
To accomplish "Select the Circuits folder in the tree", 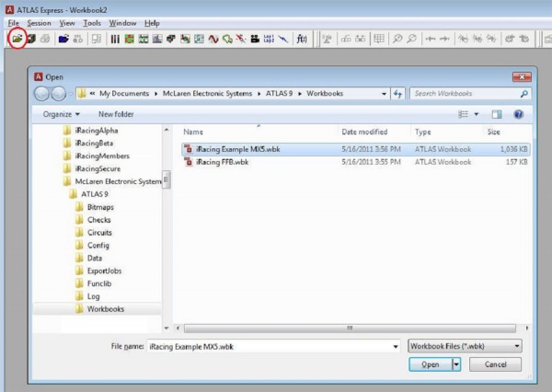I will tap(99, 233).
